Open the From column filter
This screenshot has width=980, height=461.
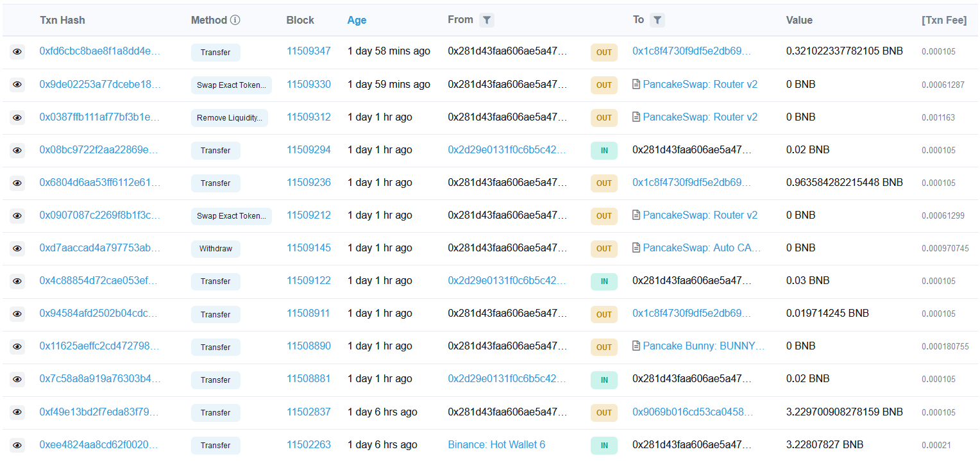tap(487, 21)
